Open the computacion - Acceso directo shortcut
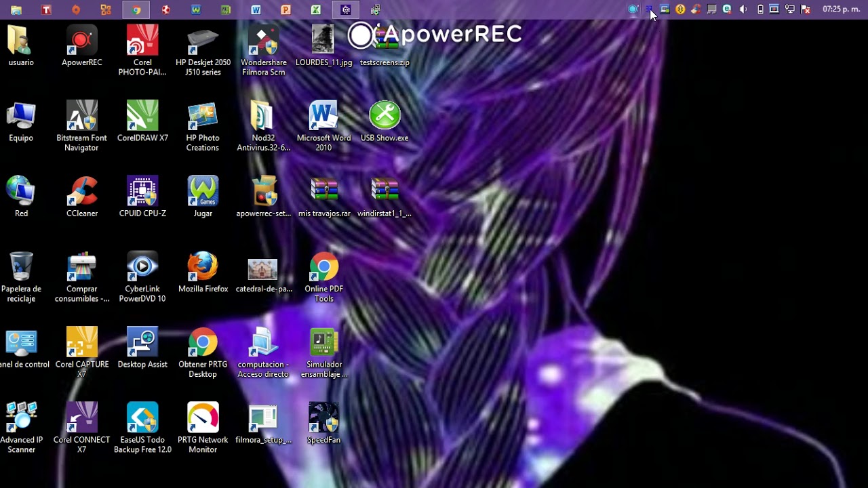868x488 pixels. tap(263, 353)
